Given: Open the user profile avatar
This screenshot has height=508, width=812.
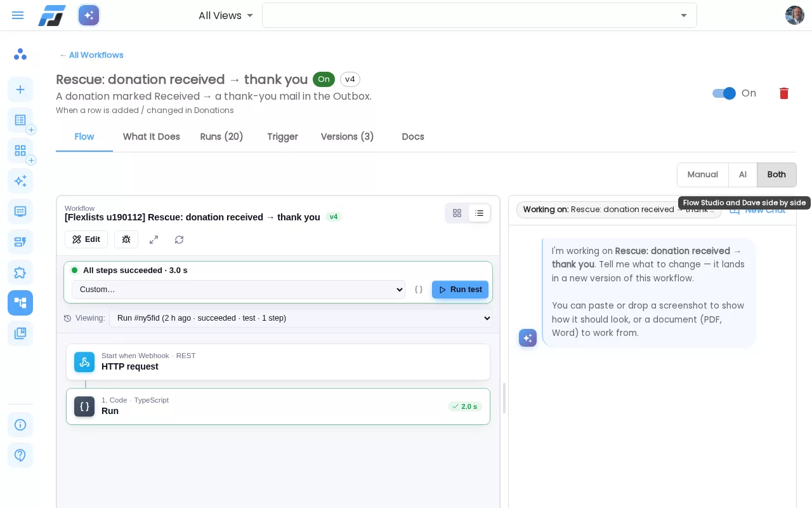Looking at the screenshot, I should 795,15.
